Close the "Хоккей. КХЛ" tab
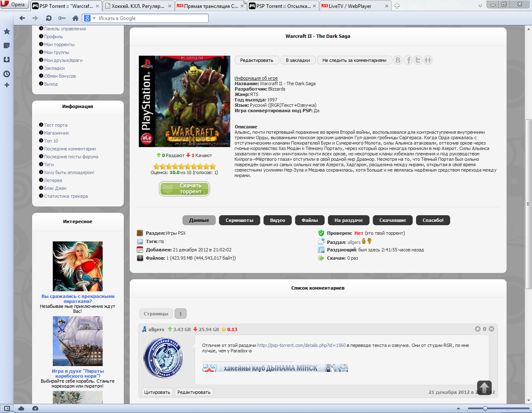 pos(170,6)
